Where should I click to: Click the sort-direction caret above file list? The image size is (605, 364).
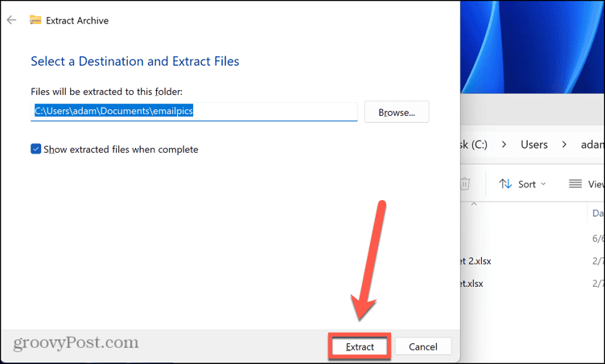[x=474, y=204]
